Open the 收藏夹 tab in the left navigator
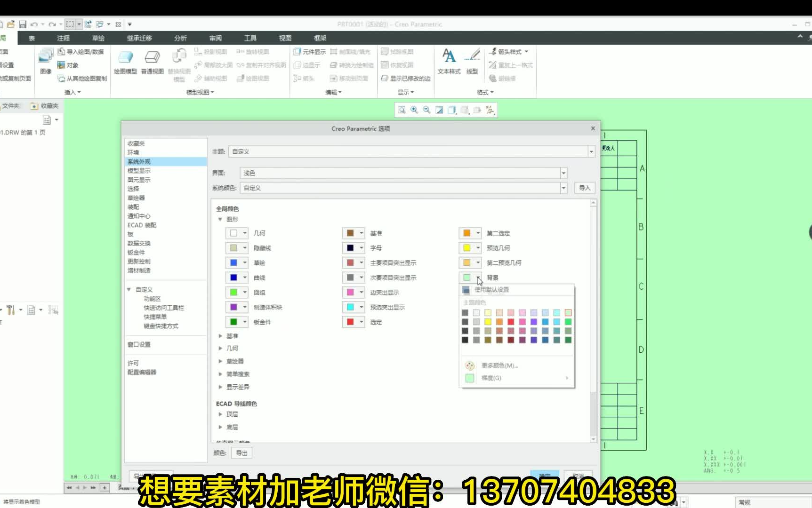Image resolution: width=812 pixels, height=508 pixels. [x=45, y=106]
